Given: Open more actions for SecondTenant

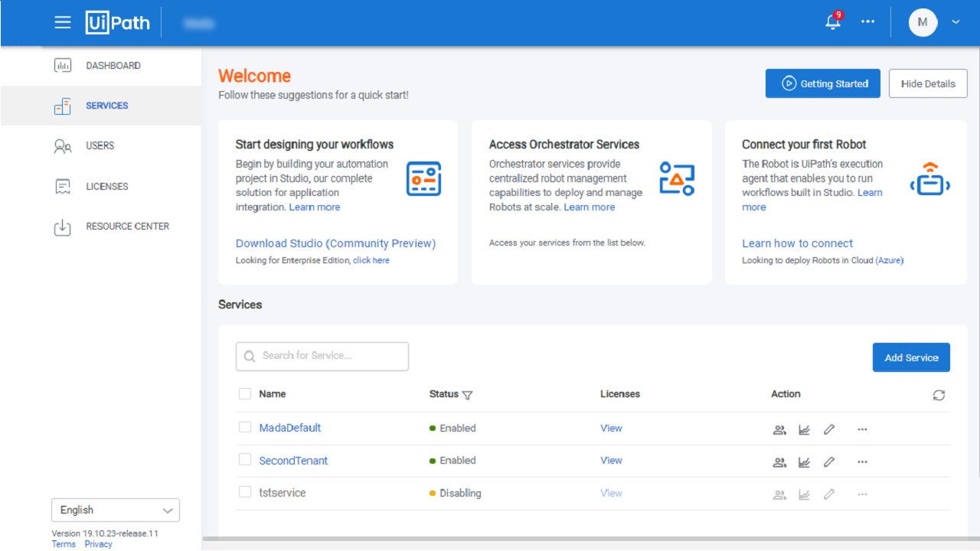Looking at the screenshot, I should (862, 462).
